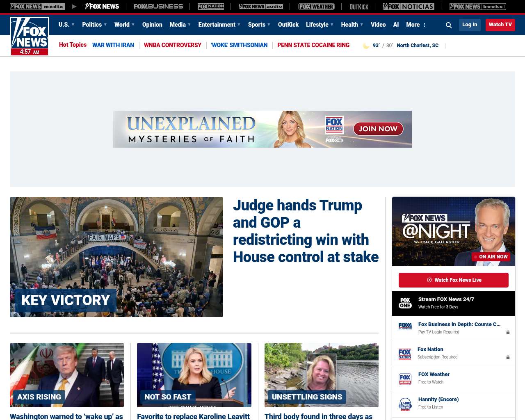
Task: Open North Charlest, SC weather location
Action: [418, 46]
